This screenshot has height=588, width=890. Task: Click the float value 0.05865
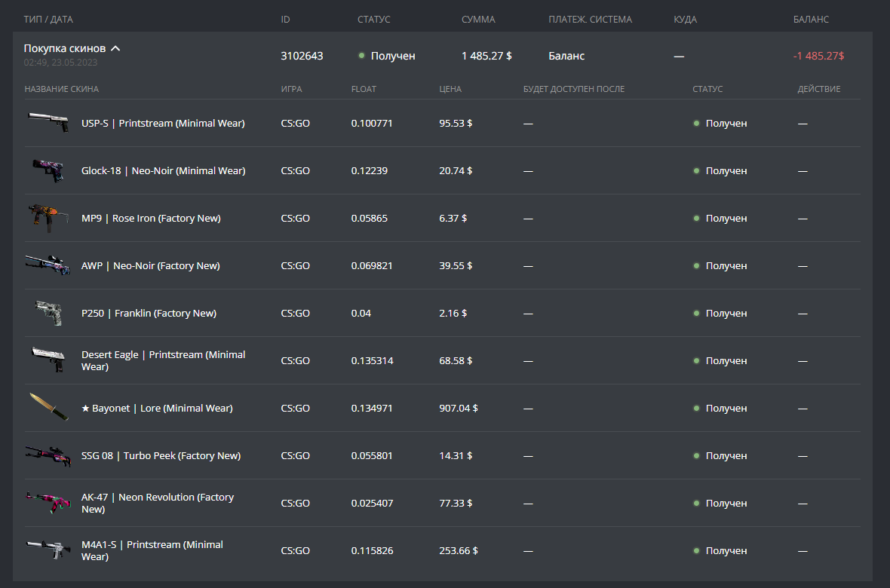370,219
